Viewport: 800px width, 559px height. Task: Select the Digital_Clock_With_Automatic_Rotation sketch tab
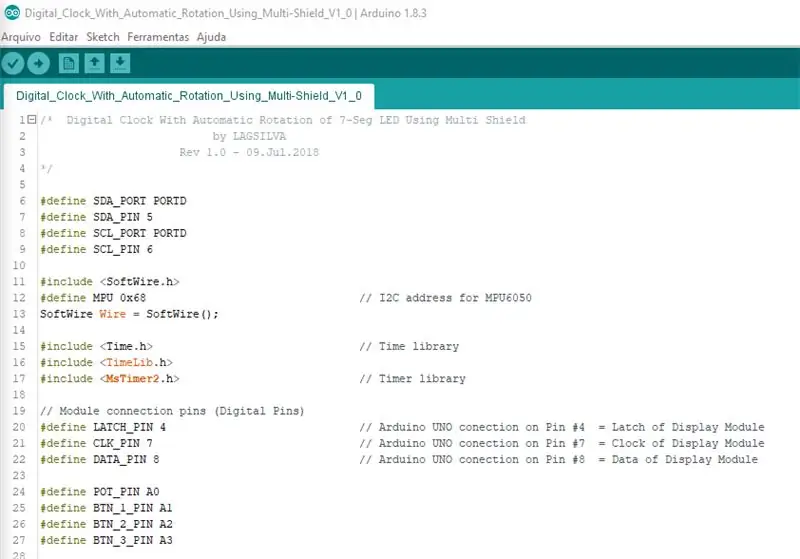coord(189,96)
